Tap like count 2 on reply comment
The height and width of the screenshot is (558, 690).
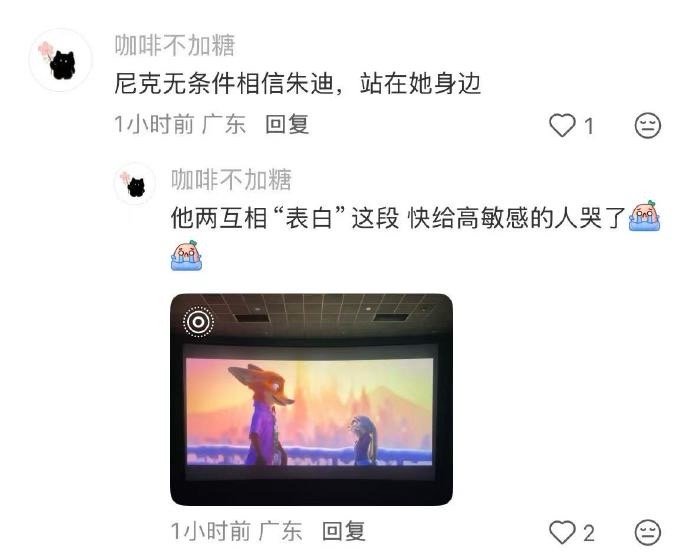click(x=589, y=533)
